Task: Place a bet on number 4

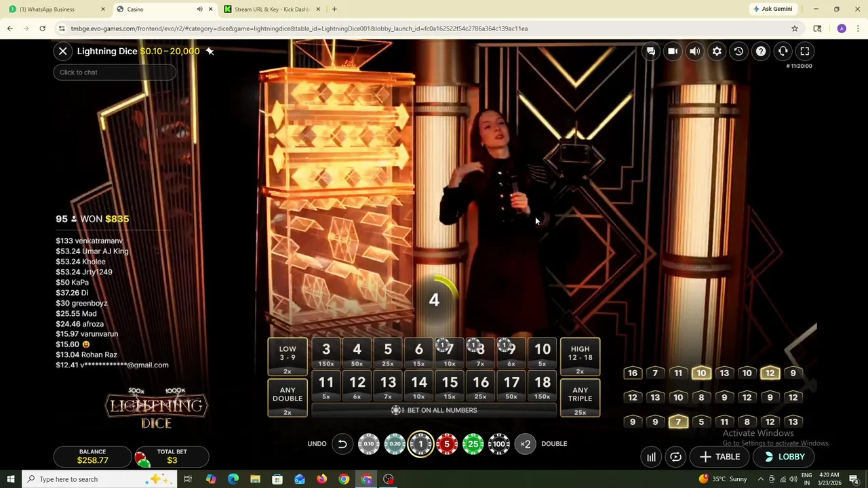Action: [x=357, y=353]
